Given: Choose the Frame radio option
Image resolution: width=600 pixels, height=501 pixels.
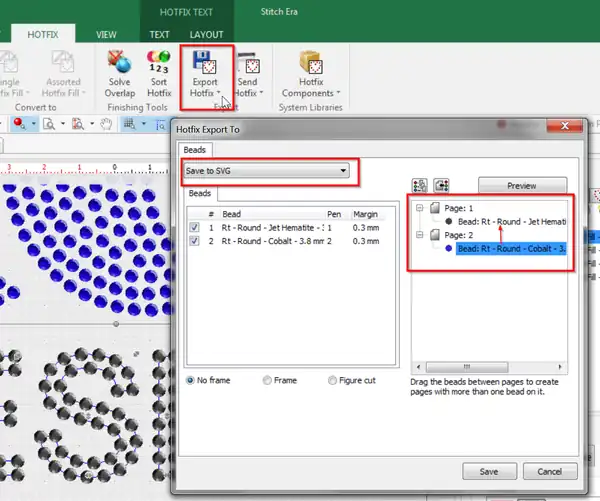Looking at the screenshot, I should tap(266, 380).
